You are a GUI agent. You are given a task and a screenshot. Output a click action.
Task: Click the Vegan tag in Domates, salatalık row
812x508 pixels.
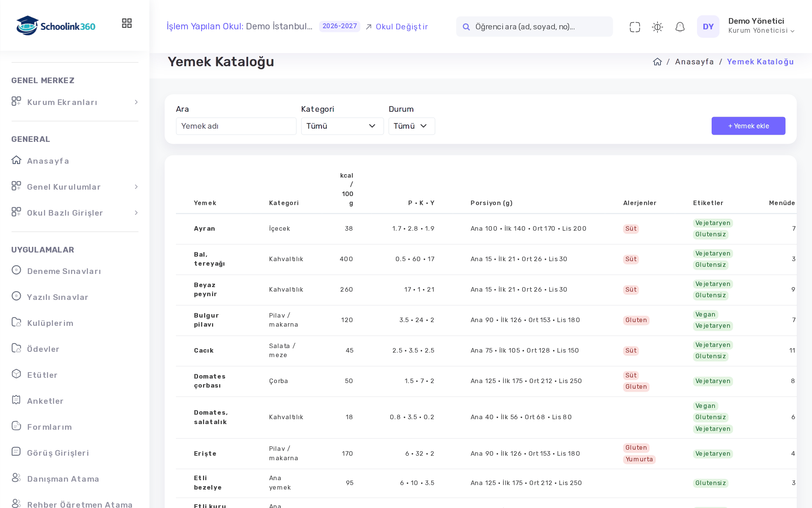[x=705, y=406]
